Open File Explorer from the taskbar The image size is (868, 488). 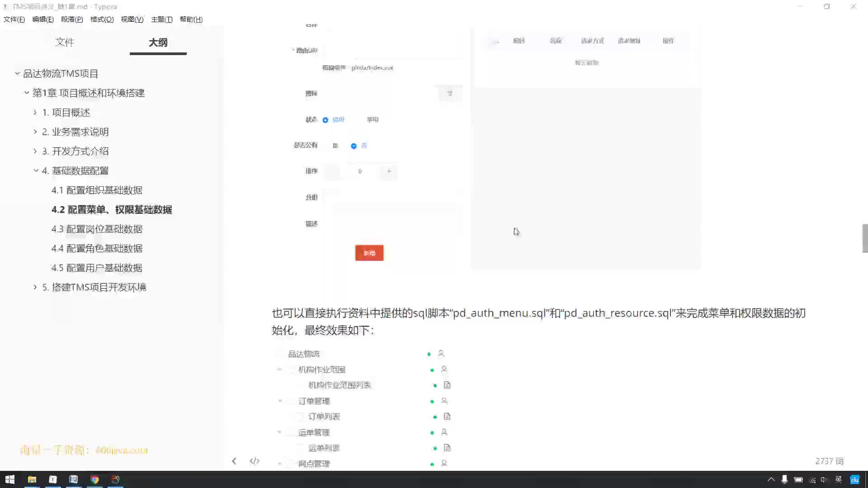[x=32, y=479]
